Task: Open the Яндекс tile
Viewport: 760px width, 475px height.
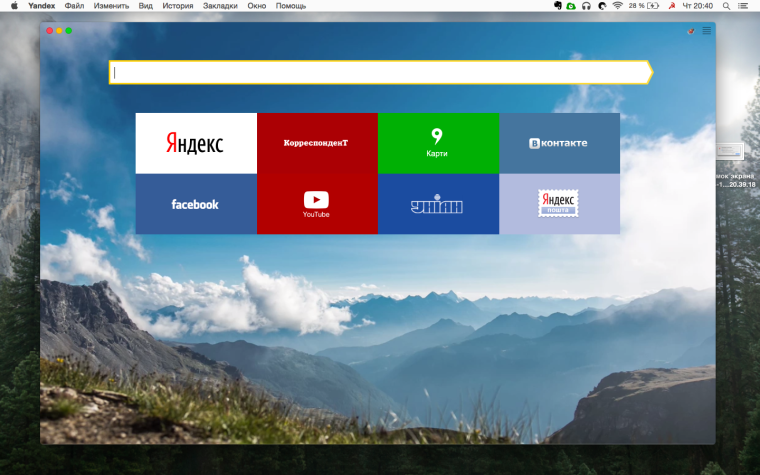Action: coord(196,143)
